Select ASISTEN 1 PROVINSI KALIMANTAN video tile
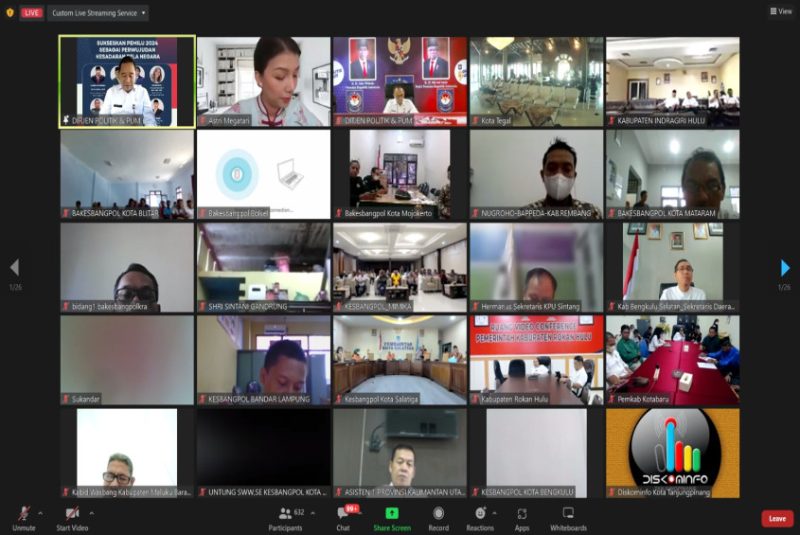The image size is (800, 535). coord(400,453)
